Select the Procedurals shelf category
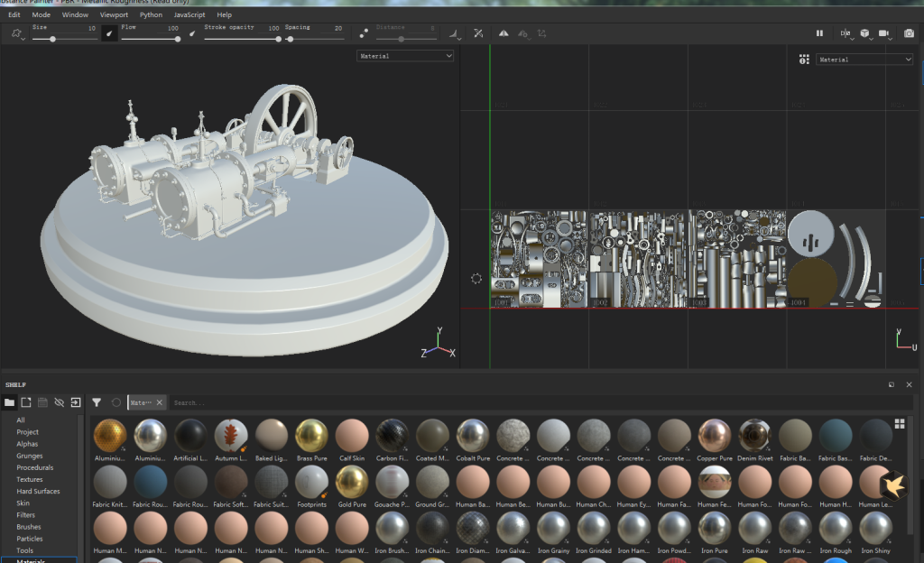The width and height of the screenshot is (924, 563). point(35,467)
